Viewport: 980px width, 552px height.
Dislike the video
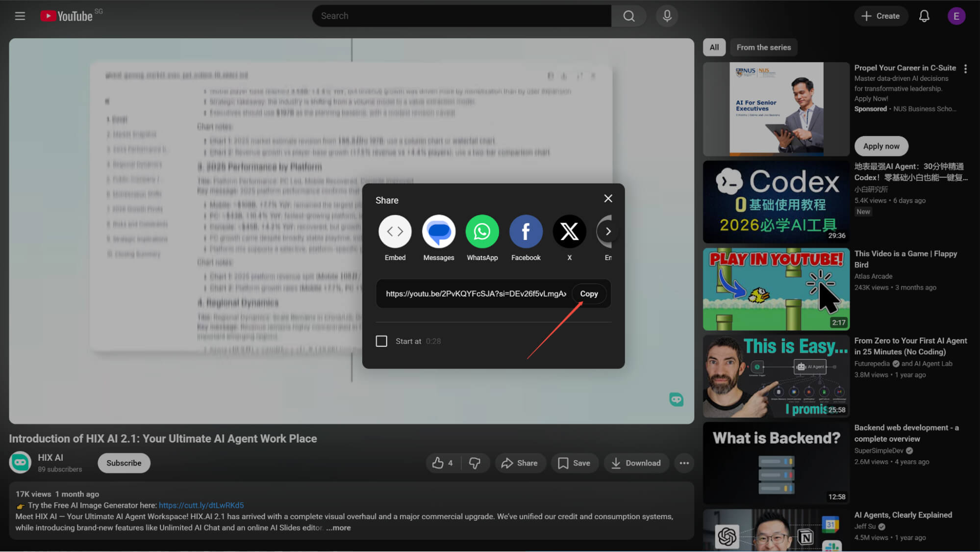coord(475,463)
